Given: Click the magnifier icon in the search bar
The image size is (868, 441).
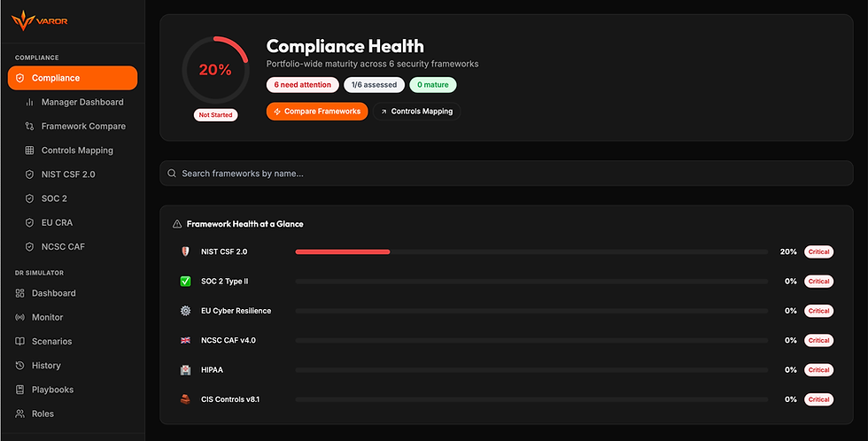Looking at the screenshot, I should (x=172, y=174).
